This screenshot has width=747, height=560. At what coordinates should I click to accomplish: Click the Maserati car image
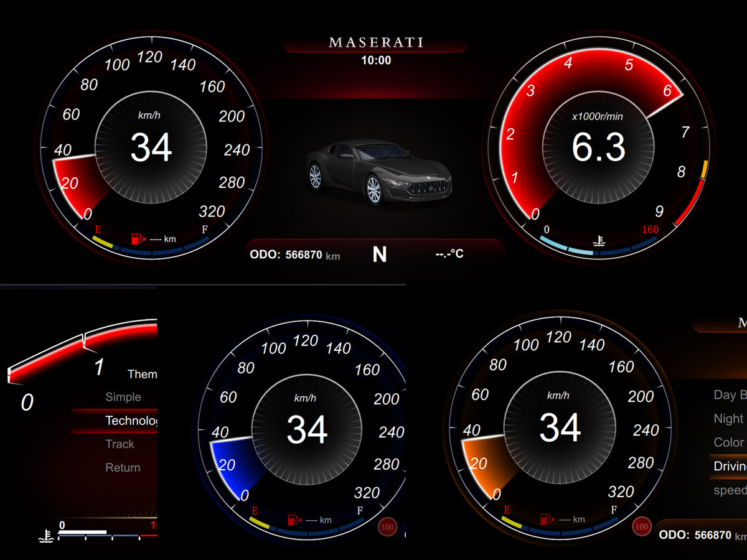click(x=379, y=172)
